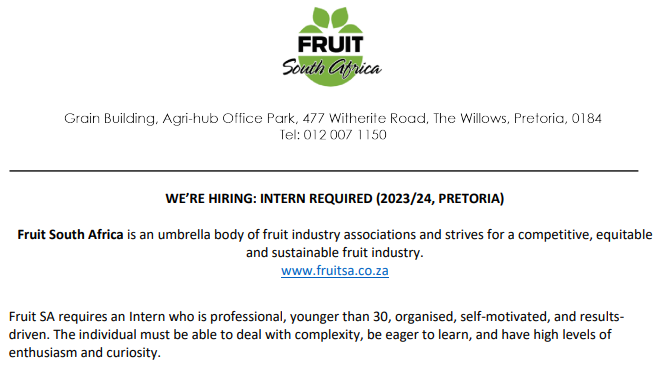The height and width of the screenshot is (386, 672).
Task: Open the www.fruitsa.co.za hyperlink
Action: click(335, 271)
